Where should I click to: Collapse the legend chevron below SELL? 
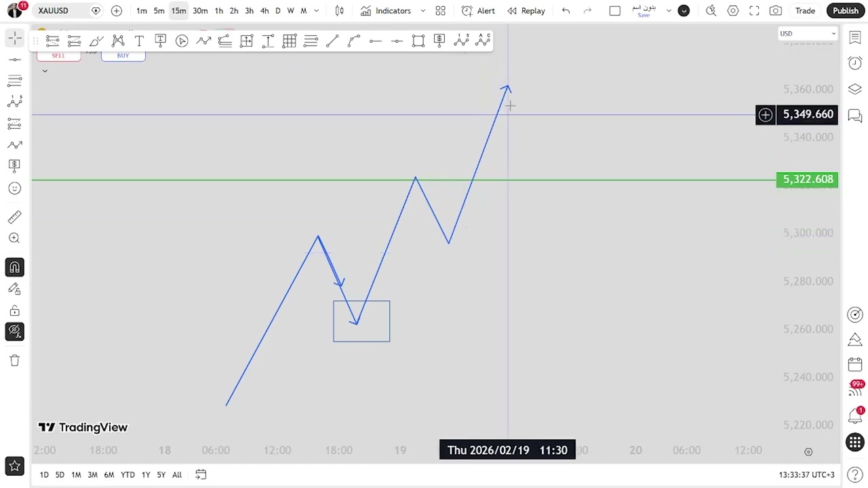coord(45,70)
